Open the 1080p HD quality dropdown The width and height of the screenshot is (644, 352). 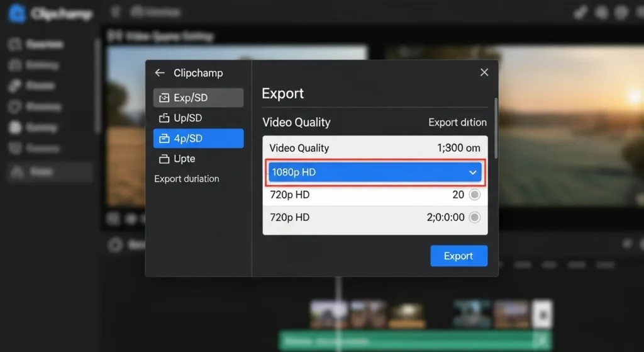tap(375, 173)
